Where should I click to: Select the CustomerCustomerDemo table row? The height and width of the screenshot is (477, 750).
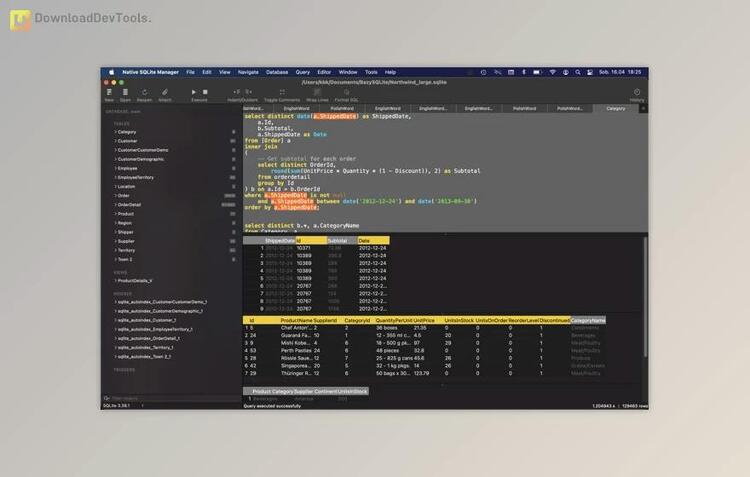tap(172, 150)
